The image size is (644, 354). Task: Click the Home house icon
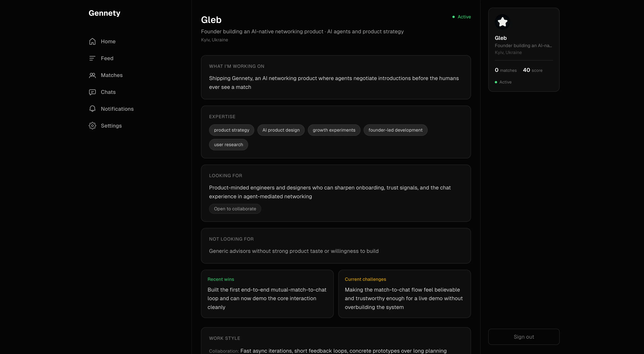click(x=92, y=41)
